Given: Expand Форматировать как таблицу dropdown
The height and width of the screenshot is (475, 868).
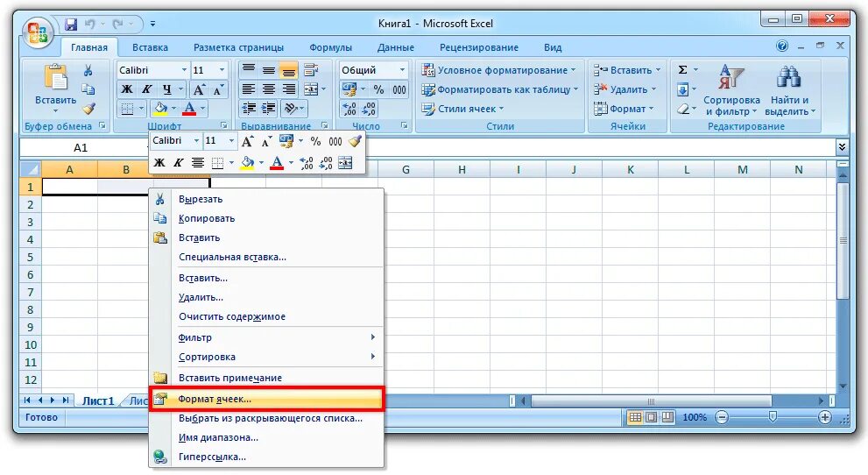Looking at the screenshot, I should click(x=575, y=89).
